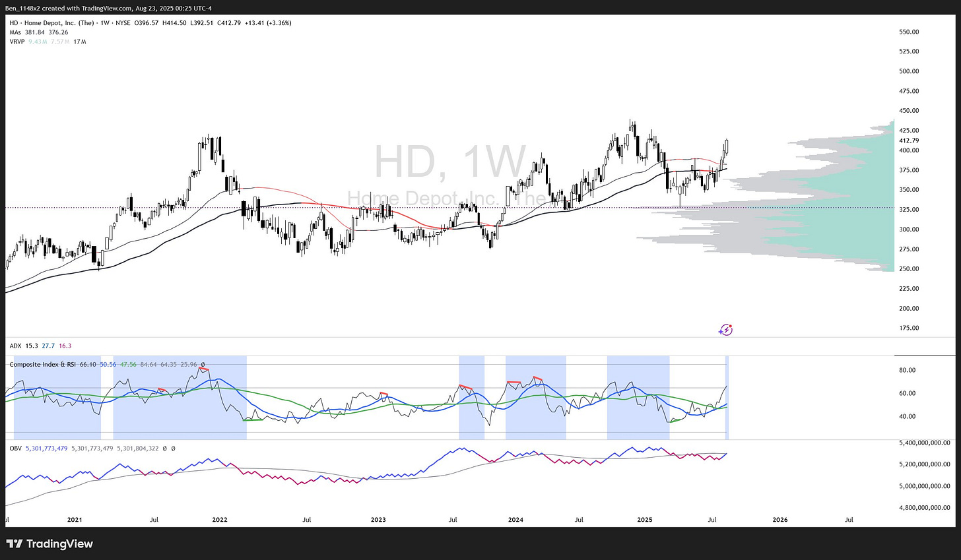Click the TradingView logo at bottom
The image size is (961, 560).
coord(50,544)
